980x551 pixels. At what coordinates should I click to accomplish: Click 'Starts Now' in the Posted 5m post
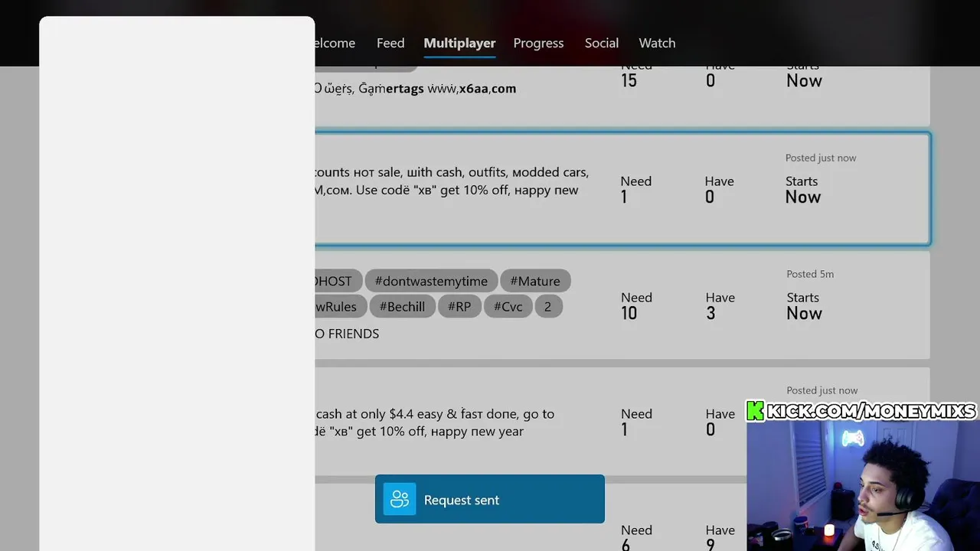pyautogui.click(x=804, y=305)
